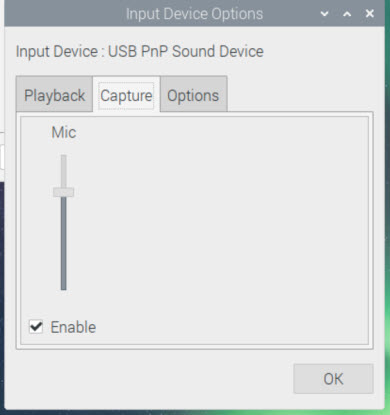Uncheck the Enable checkbox
This screenshot has width=390, height=415.
click(36, 327)
